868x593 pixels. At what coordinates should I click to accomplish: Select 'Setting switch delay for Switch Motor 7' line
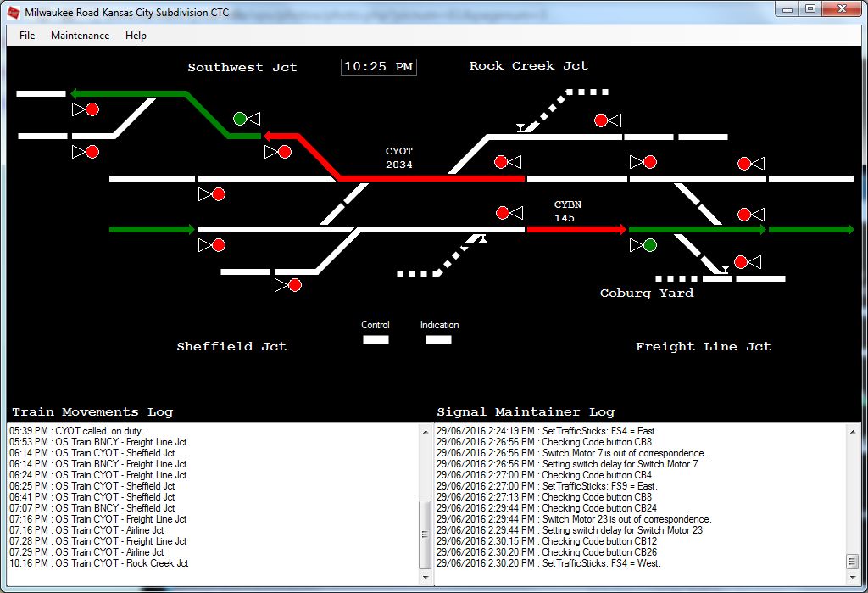[x=567, y=464]
